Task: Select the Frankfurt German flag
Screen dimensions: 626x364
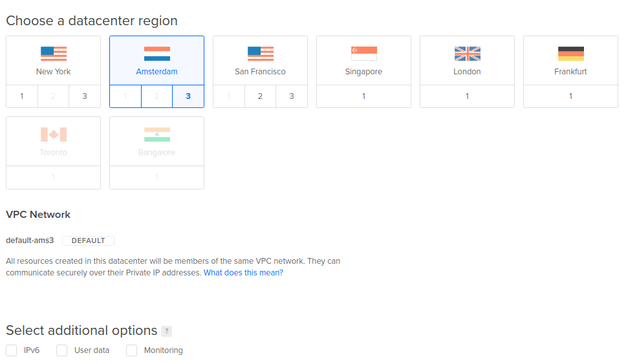Action: click(571, 54)
